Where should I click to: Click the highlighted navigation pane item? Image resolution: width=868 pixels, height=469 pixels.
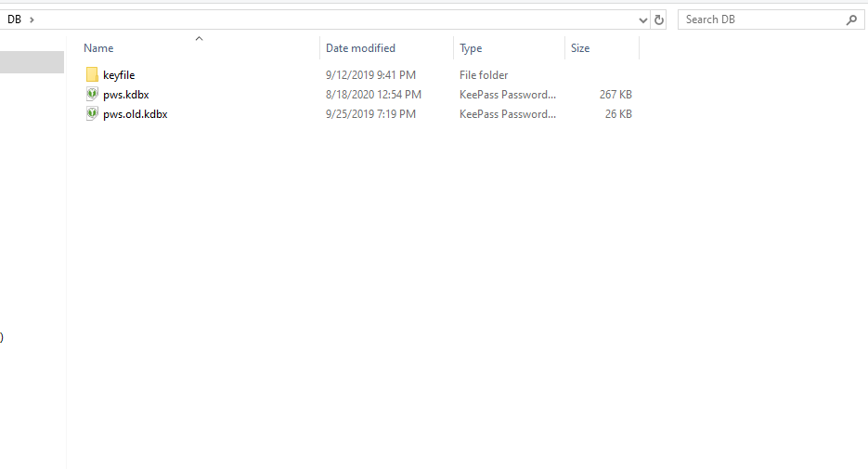32,62
